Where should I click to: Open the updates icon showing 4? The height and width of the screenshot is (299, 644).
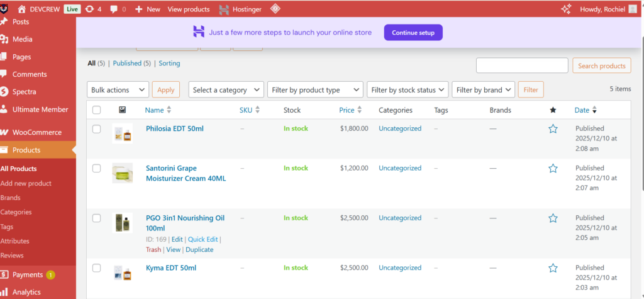point(90,9)
